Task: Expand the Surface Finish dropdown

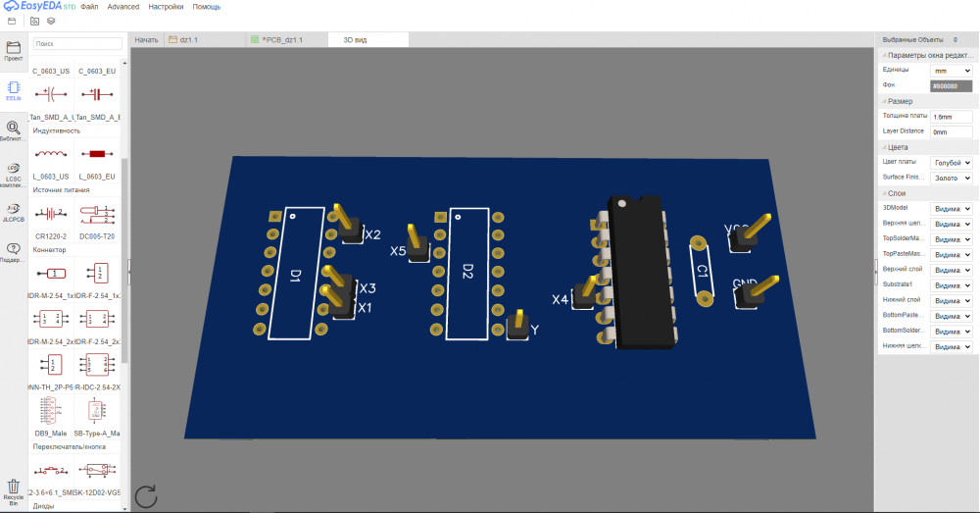Action: coord(951,178)
